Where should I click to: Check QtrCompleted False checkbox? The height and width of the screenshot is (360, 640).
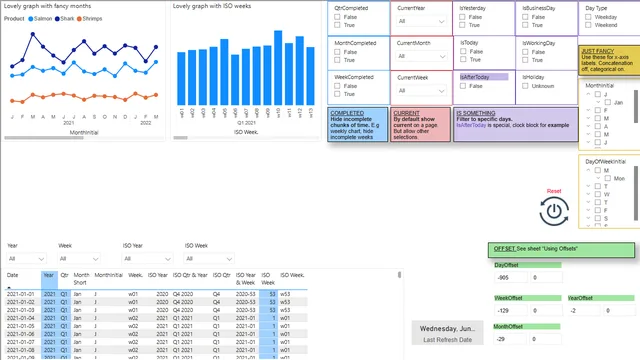(x=337, y=17)
